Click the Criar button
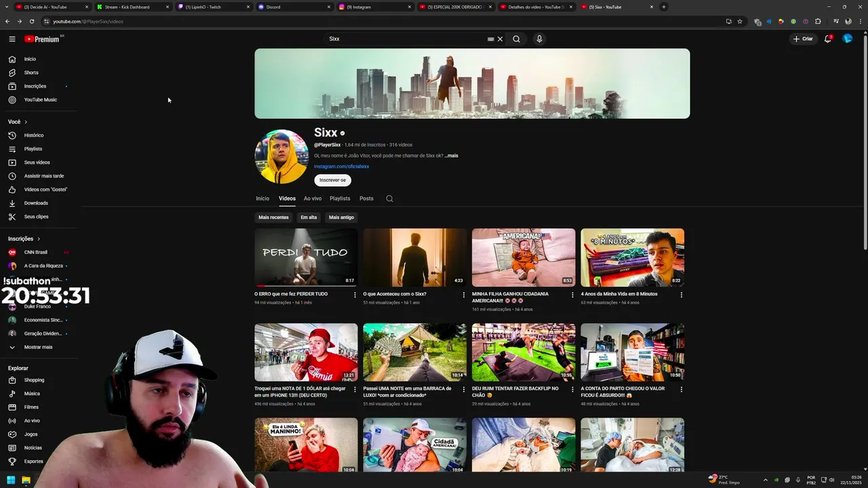This screenshot has width=868, height=488. 803,39
